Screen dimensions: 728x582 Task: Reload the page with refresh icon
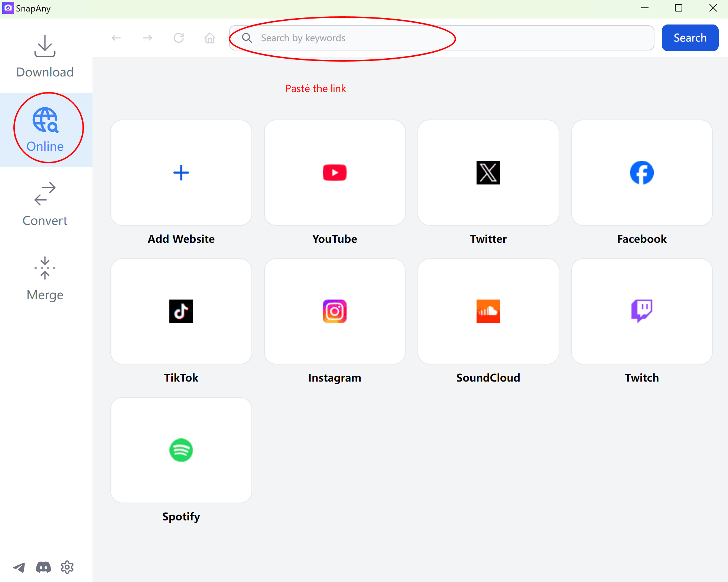tap(179, 38)
